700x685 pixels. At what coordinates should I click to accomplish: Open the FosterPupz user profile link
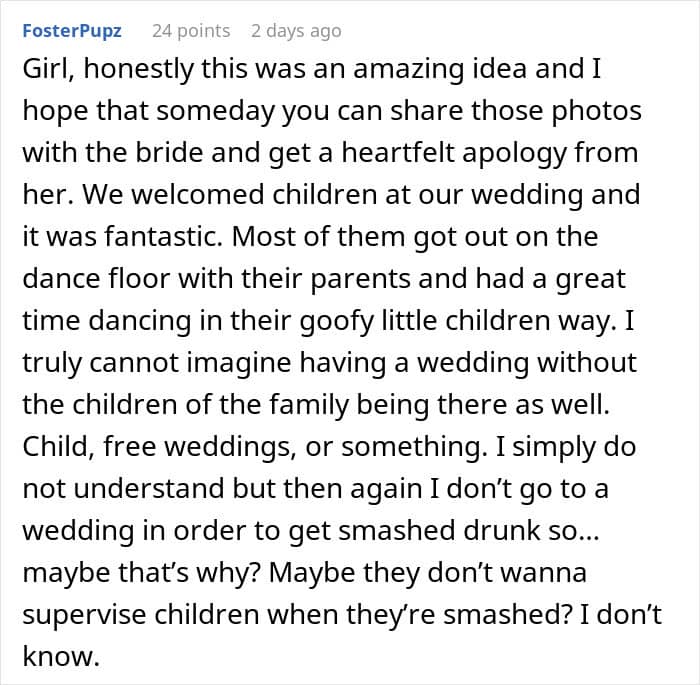pyautogui.click(x=71, y=31)
